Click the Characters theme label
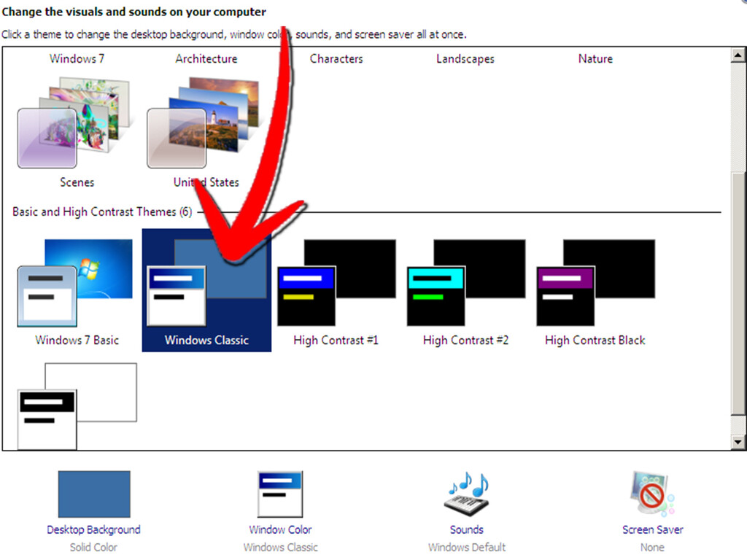 tap(336, 59)
